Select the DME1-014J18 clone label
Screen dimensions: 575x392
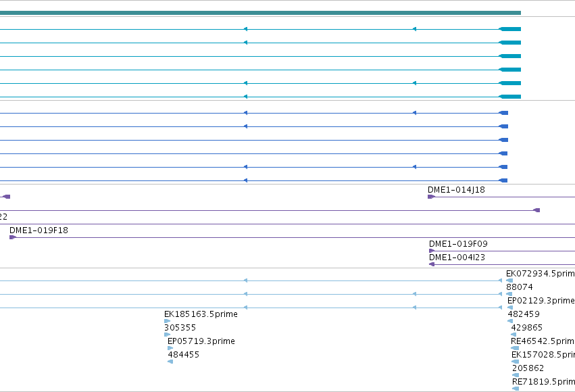click(x=456, y=190)
